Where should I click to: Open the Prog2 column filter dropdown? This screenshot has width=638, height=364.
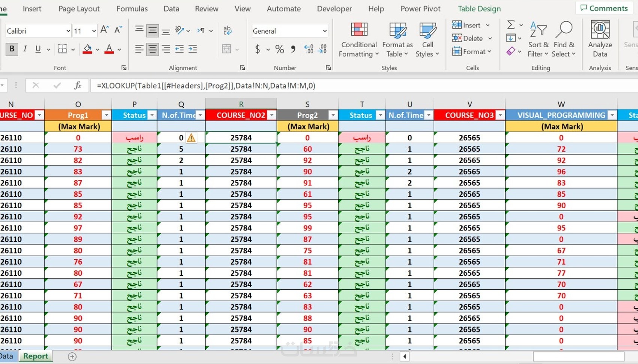point(333,115)
